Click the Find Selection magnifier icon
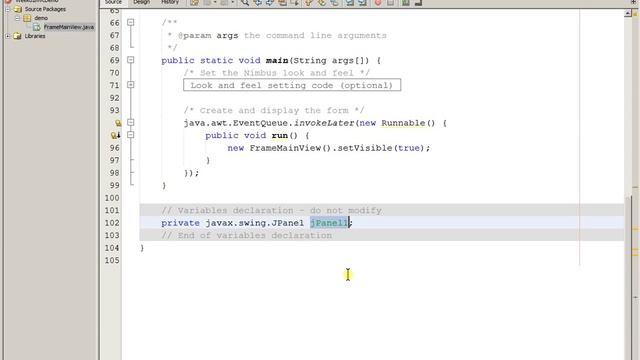Screen dimensions: 640x360 click(x=245, y=2)
